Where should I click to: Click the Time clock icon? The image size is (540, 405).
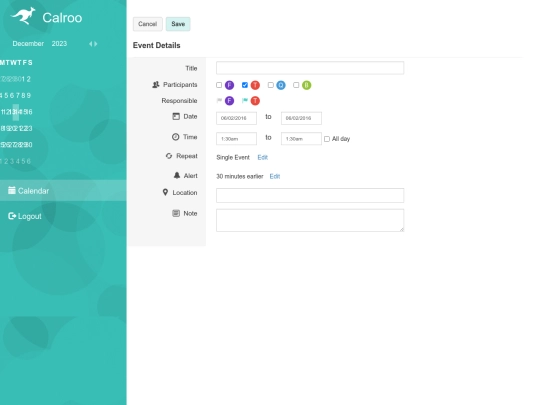176,137
